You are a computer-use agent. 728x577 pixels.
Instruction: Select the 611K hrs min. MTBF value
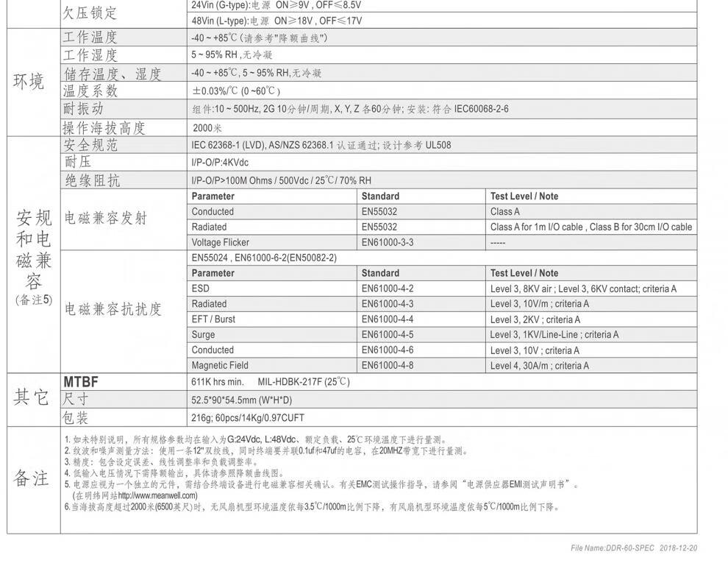pyautogui.click(x=217, y=382)
